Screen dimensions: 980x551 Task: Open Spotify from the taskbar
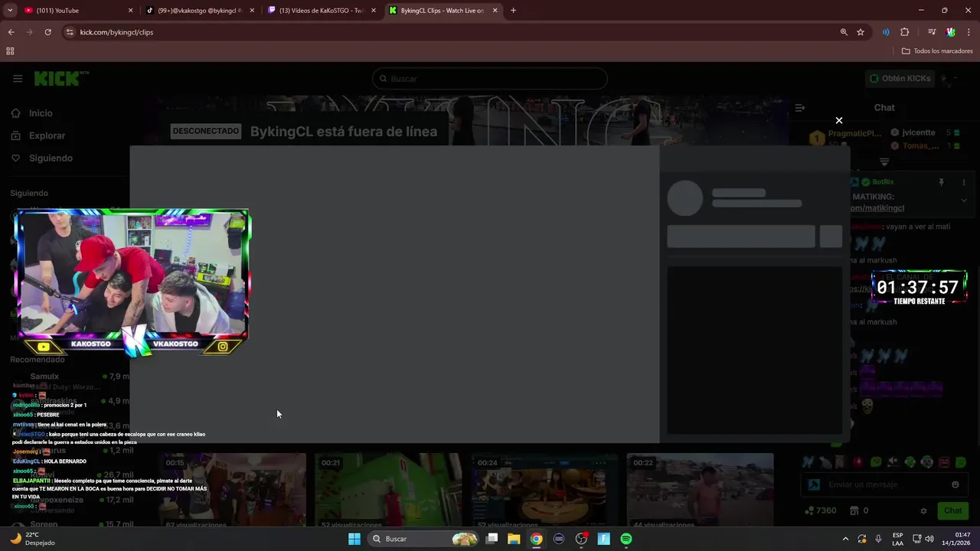626,539
